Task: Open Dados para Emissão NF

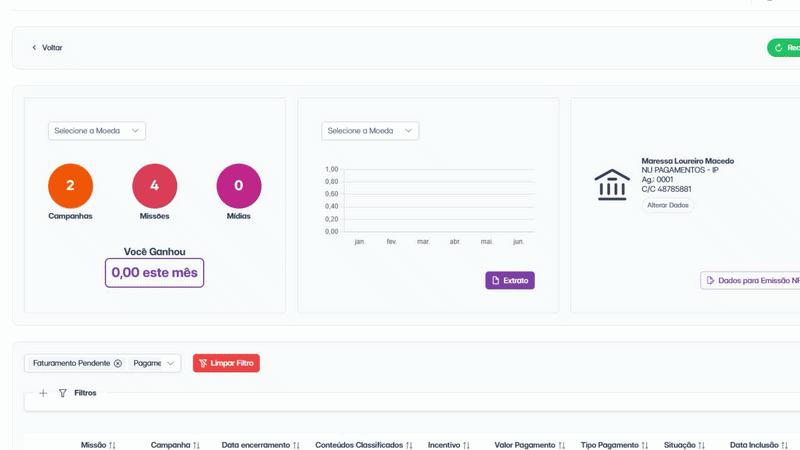Action: [750, 280]
